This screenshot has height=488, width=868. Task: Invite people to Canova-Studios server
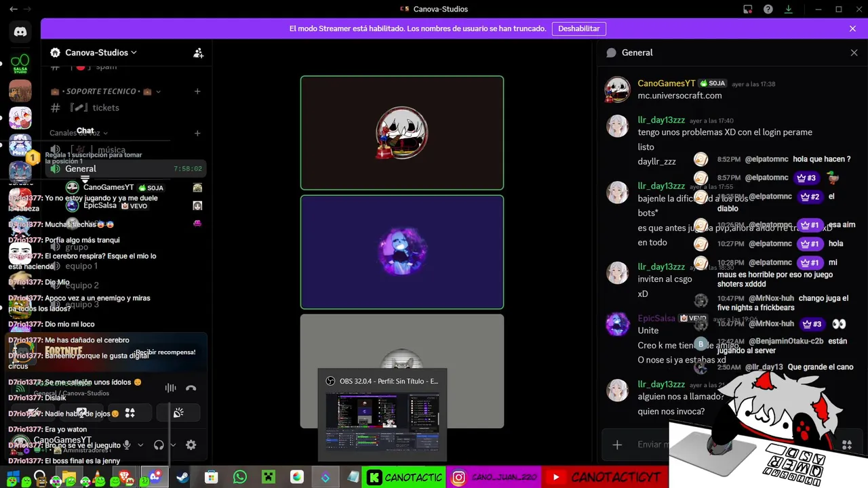click(198, 53)
